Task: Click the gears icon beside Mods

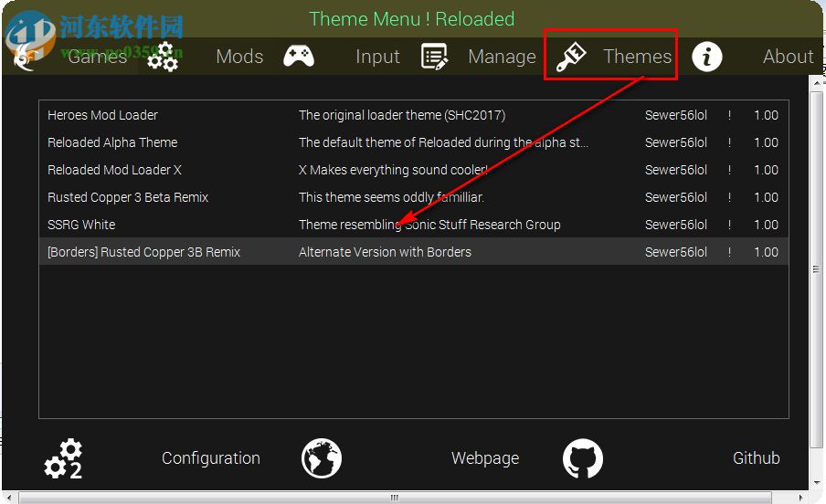Action: tap(163, 57)
